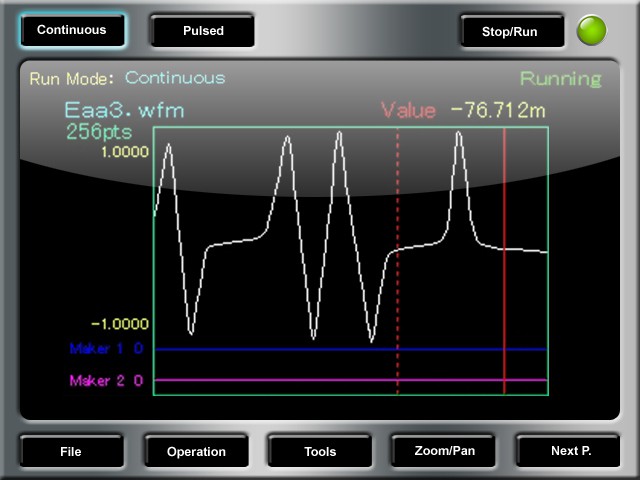The width and height of the screenshot is (640, 480).
Task: Select the solid red cursor line
Action: click(505, 300)
